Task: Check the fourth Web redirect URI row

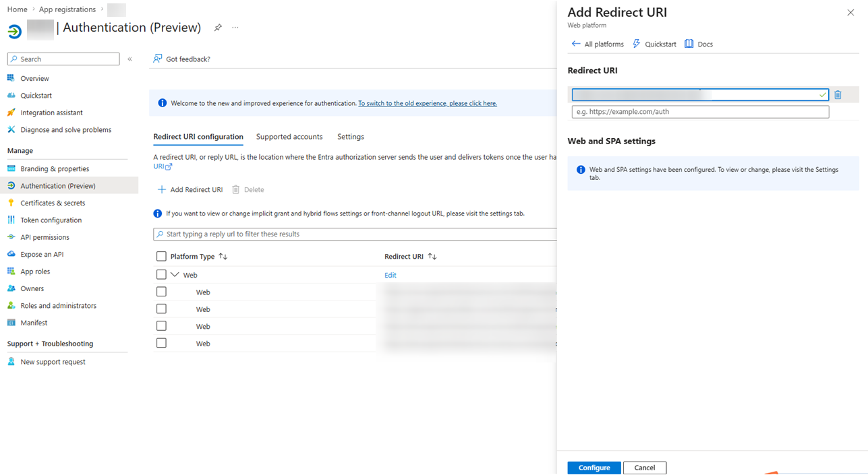Action: point(161,343)
